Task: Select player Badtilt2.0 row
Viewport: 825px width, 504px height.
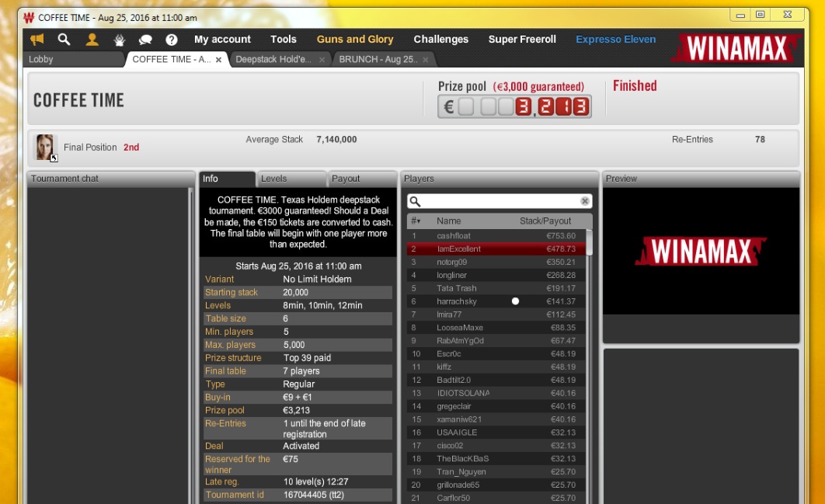Action: click(496, 380)
